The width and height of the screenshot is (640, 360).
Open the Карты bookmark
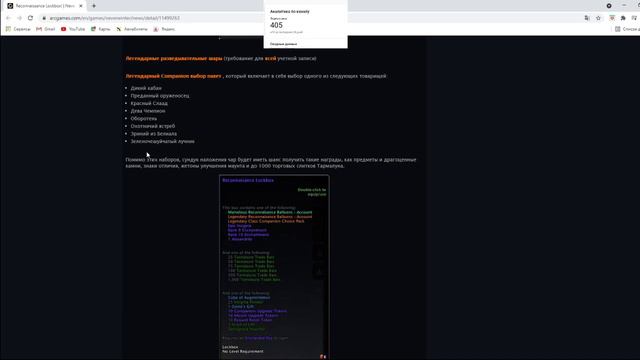(100, 29)
